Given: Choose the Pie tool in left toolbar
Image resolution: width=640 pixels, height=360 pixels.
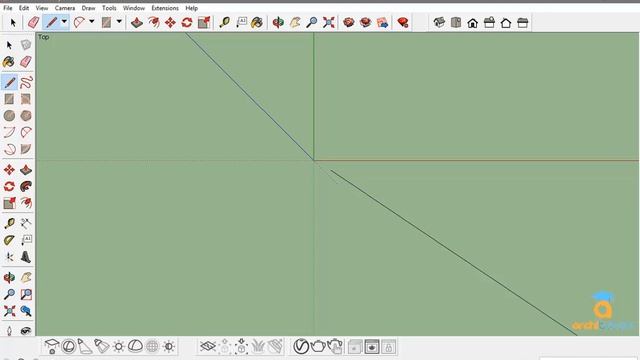Looking at the screenshot, I should point(26,149).
